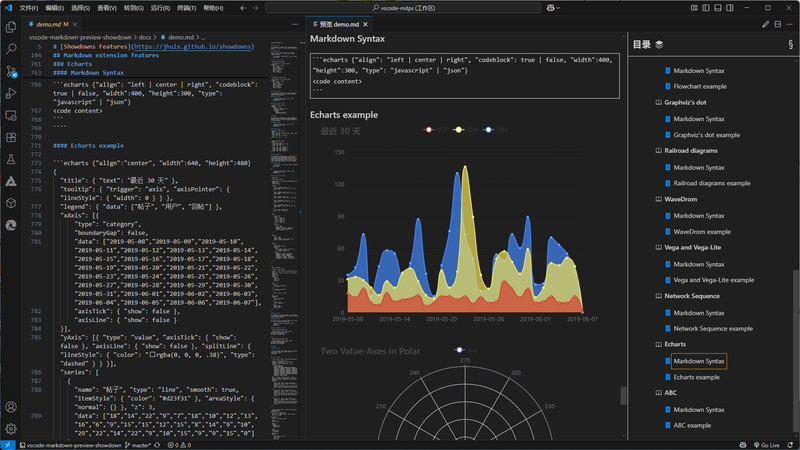
Task: Open the 终端(T) menu
Action: (186, 8)
